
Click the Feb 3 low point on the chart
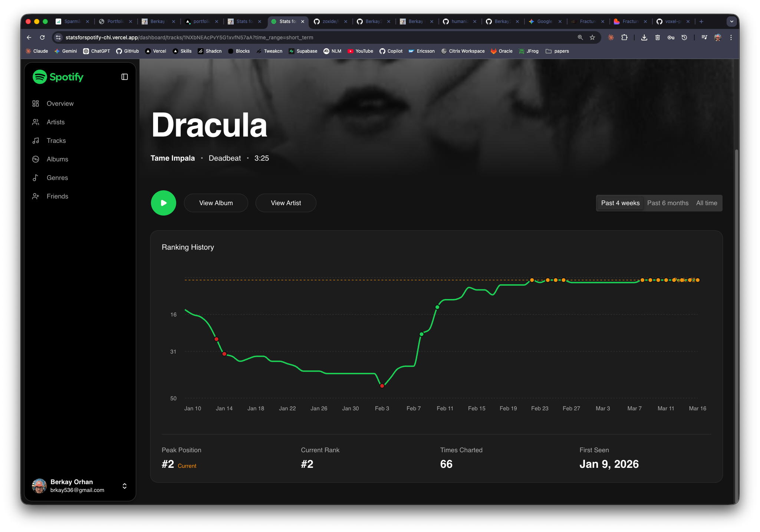click(382, 385)
